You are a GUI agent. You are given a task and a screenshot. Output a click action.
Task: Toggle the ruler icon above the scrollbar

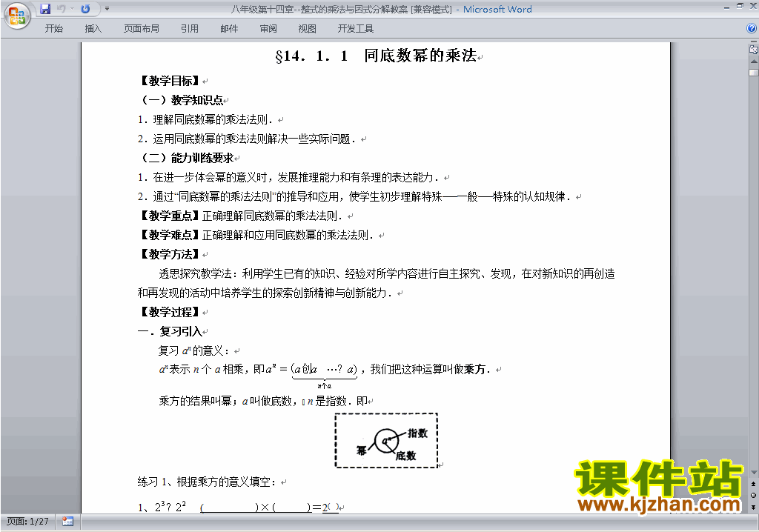[x=754, y=49]
